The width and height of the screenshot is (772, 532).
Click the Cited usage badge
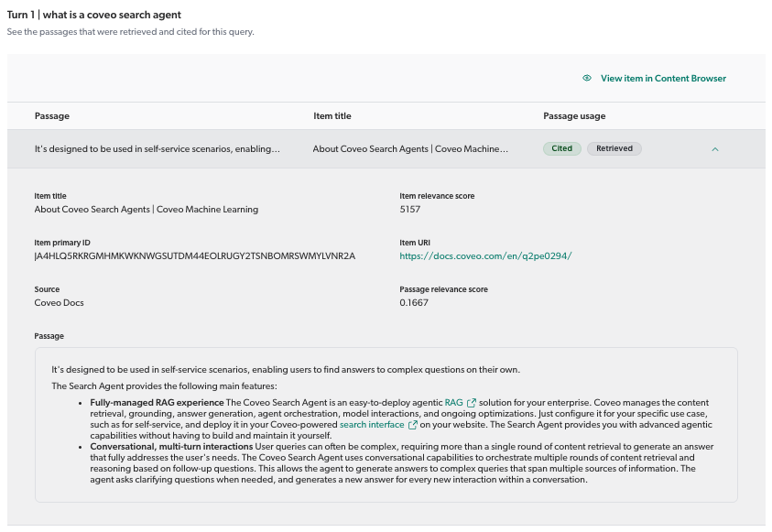coord(561,148)
